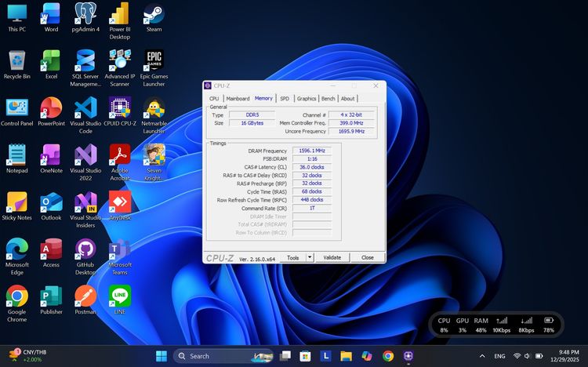The width and height of the screenshot is (588, 367).
Task: Switch to the SPD tab
Action: [x=285, y=99]
